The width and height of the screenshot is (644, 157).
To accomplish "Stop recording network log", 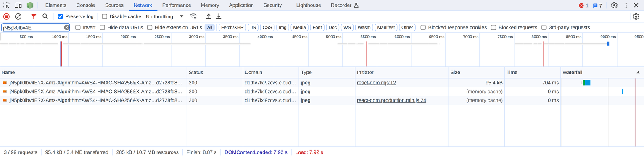I will (x=6, y=16).
